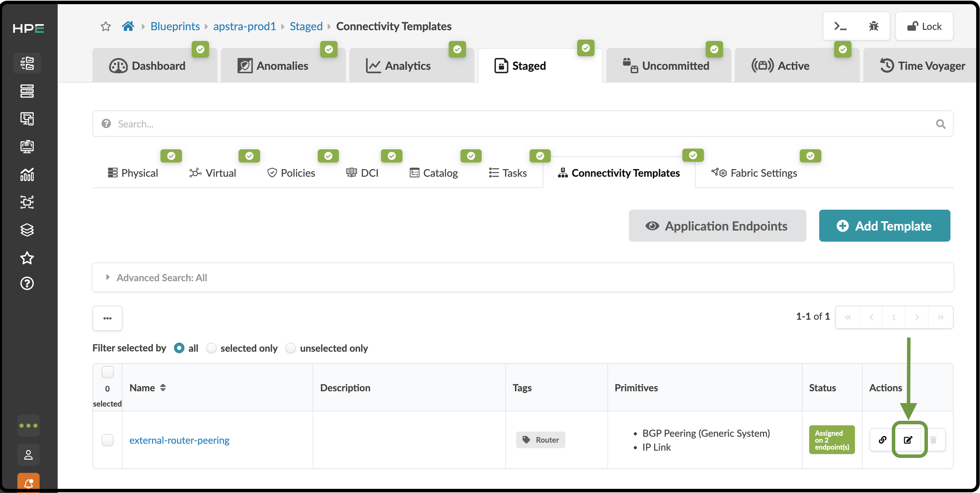980x493 pixels.
Task: Open the help question mark in sidebar
Action: pos(27,283)
